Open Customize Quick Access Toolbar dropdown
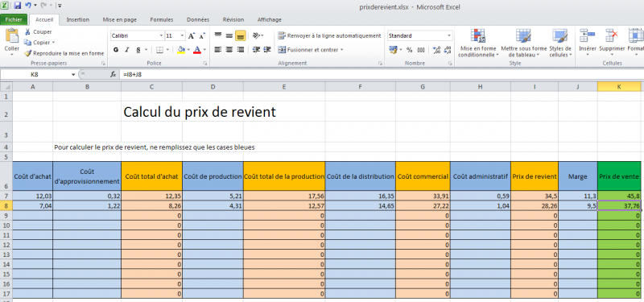The height and width of the screenshot is (302, 644). [60, 6]
